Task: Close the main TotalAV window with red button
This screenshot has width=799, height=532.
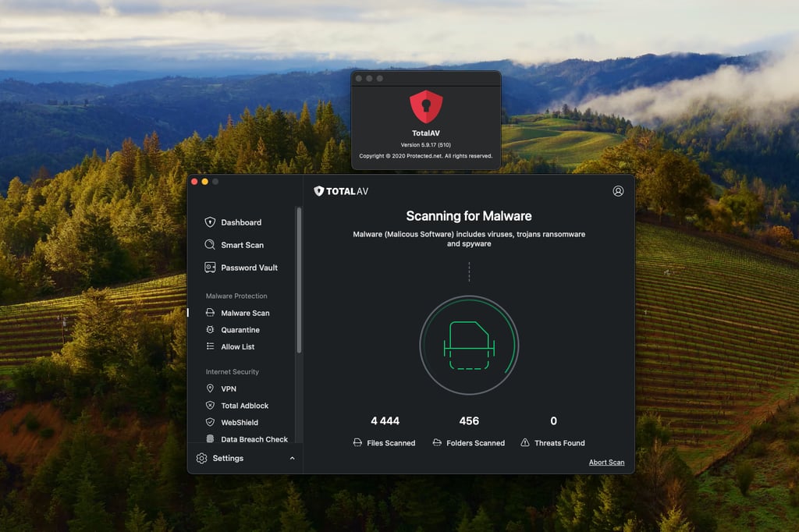Action: click(194, 182)
